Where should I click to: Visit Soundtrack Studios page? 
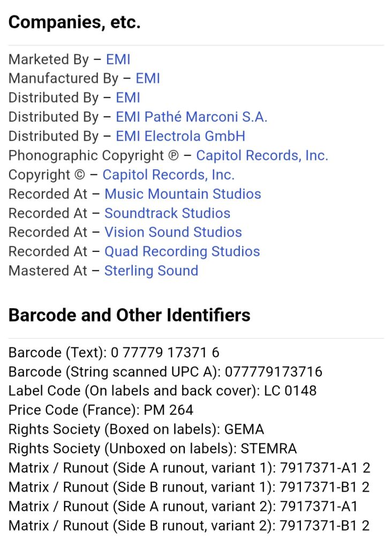pyautogui.click(x=167, y=213)
